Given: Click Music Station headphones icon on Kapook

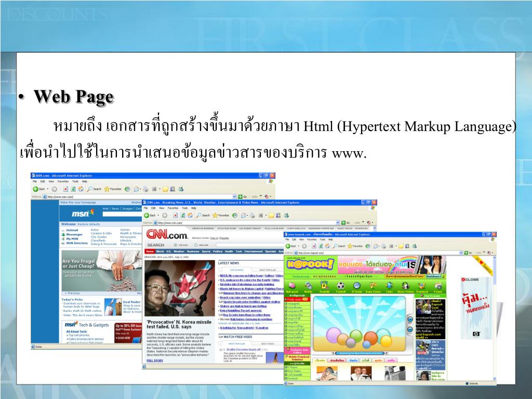Looking at the screenshot, I should coord(405,287).
